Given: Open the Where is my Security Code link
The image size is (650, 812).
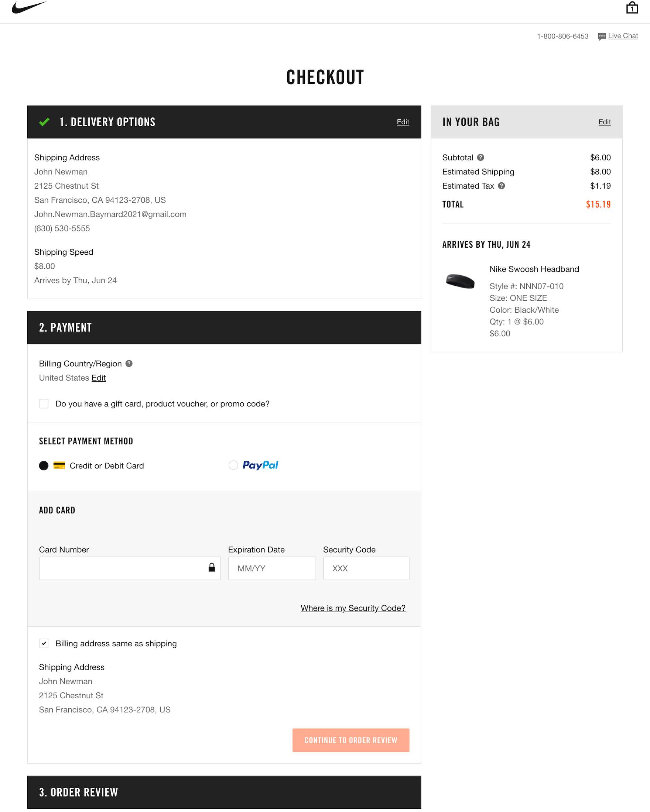Looking at the screenshot, I should coord(353,608).
